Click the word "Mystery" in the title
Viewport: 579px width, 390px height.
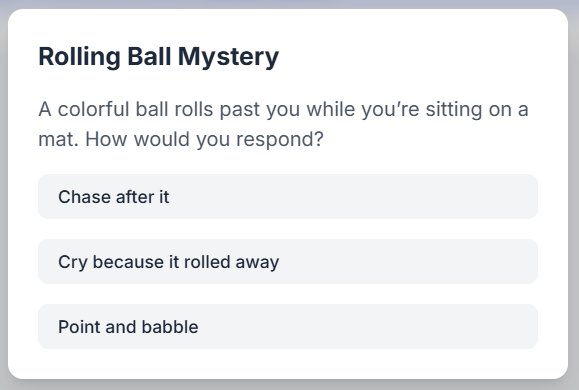228,58
